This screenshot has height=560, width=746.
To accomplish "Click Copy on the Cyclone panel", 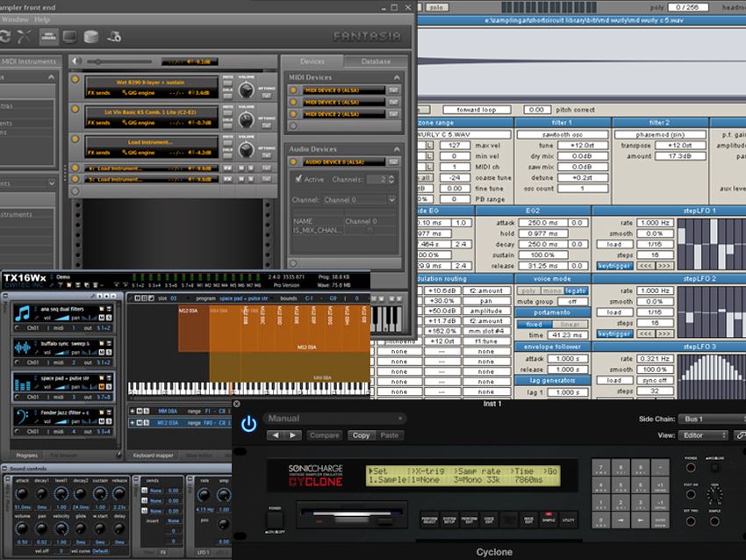I will 361,435.
